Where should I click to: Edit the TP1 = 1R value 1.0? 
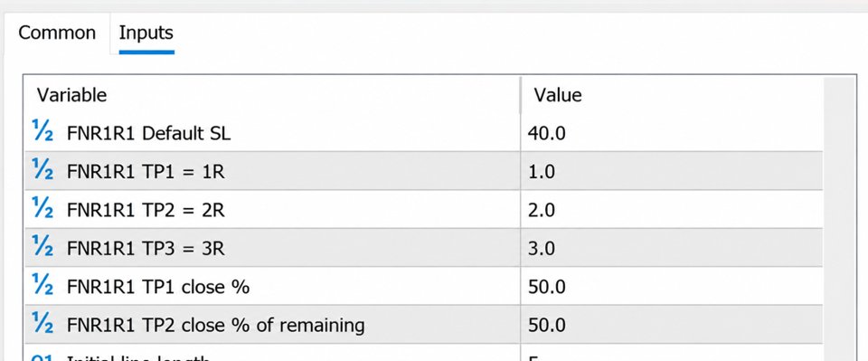pyautogui.click(x=672, y=171)
